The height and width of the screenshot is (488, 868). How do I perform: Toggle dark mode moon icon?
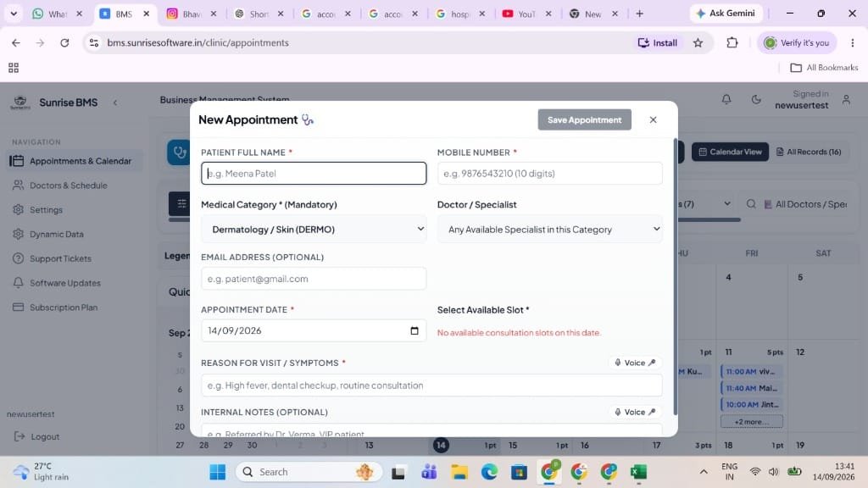(x=756, y=100)
